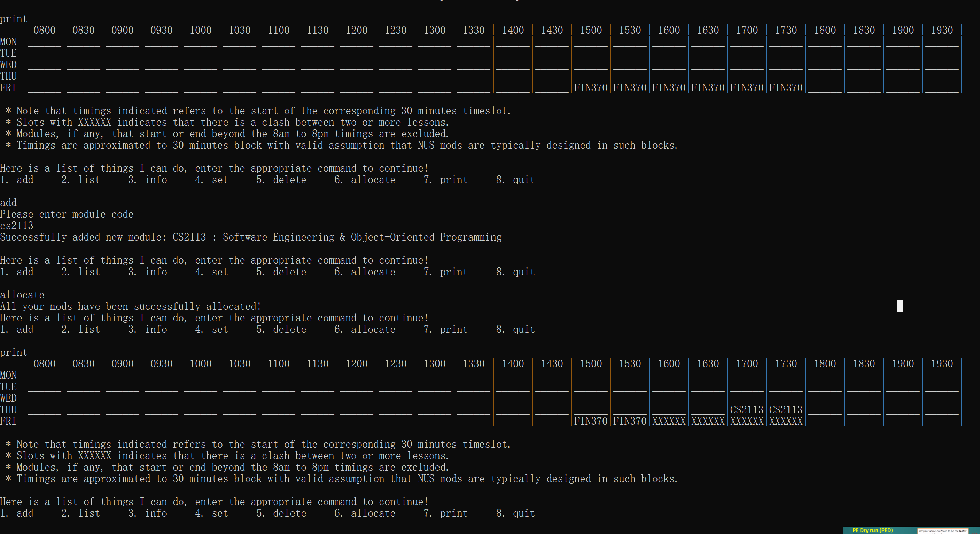Click the XXXXXX clash note below first timetable
This screenshot has height=534, width=980.
[x=227, y=122]
